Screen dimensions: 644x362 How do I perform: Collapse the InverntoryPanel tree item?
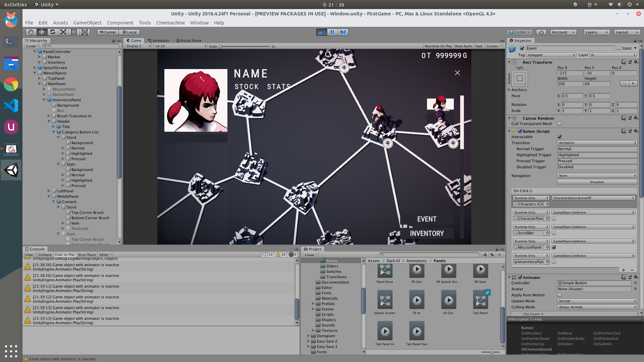click(x=44, y=100)
